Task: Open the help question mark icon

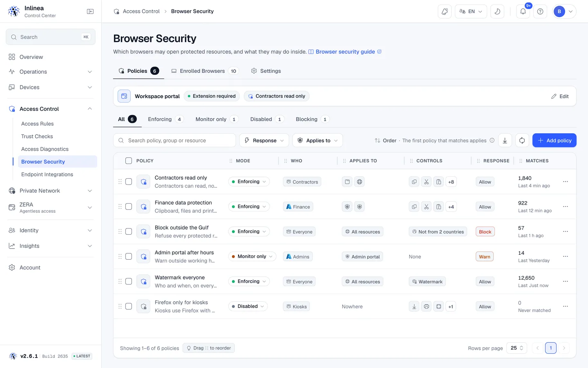Action: click(540, 11)
